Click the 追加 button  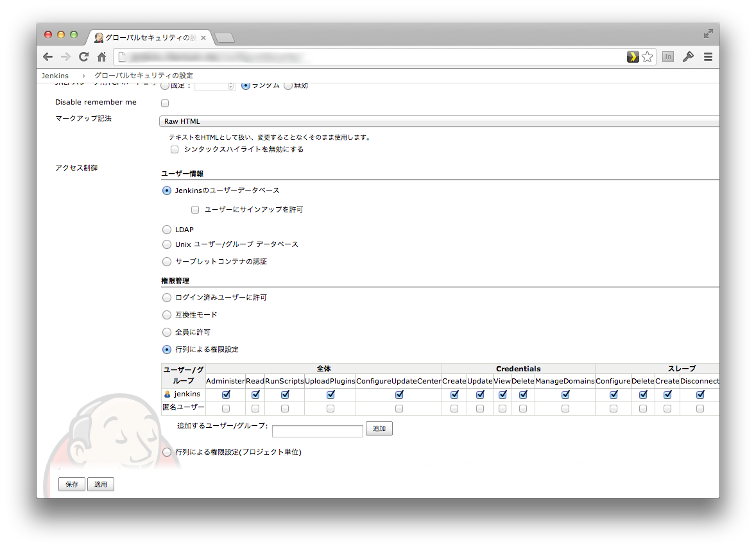coord(379,428)
